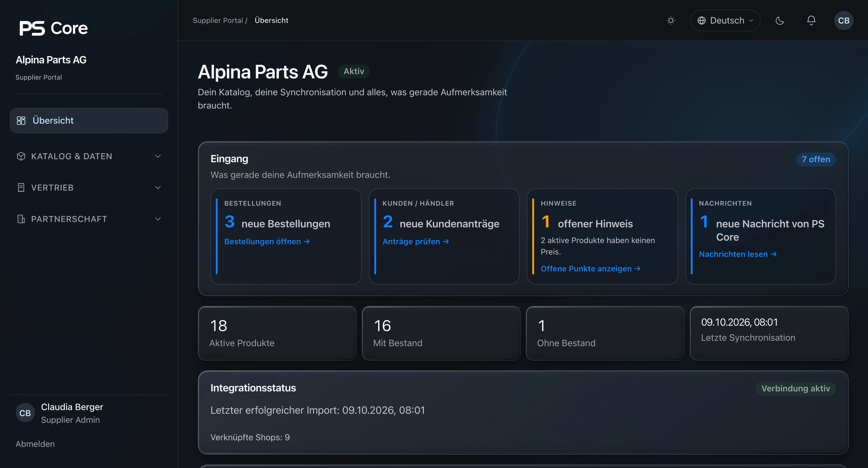Click '1 offener Hinweis' heading
Image resolution: width=868 pixels, height=468 pixels.
587,222
